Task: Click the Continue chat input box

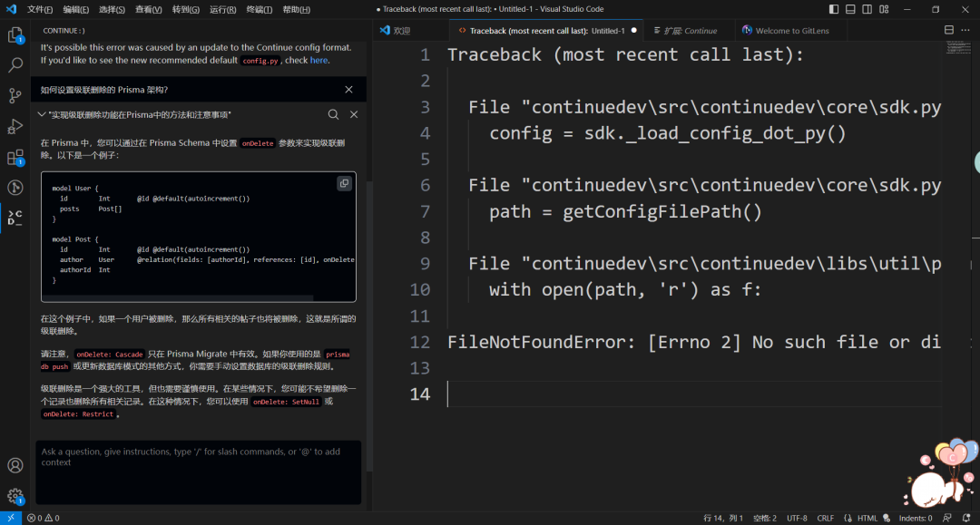Action: pyautogui.click(x=199, y=472)
